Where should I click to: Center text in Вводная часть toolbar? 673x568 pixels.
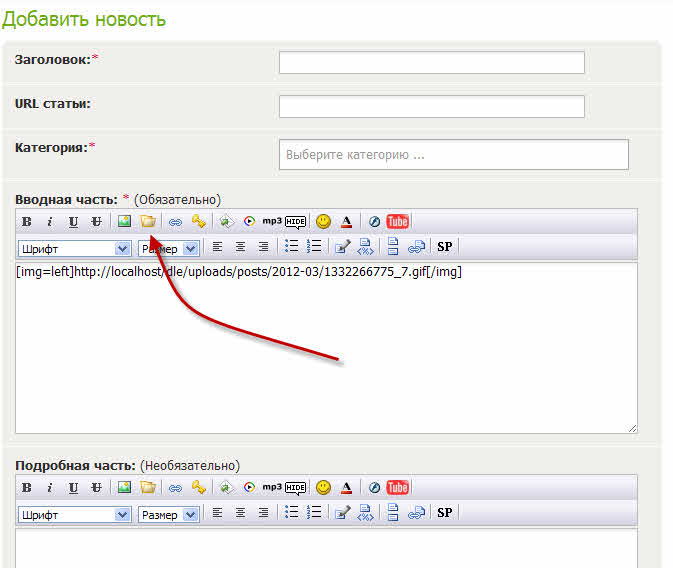tap(240, 247)
